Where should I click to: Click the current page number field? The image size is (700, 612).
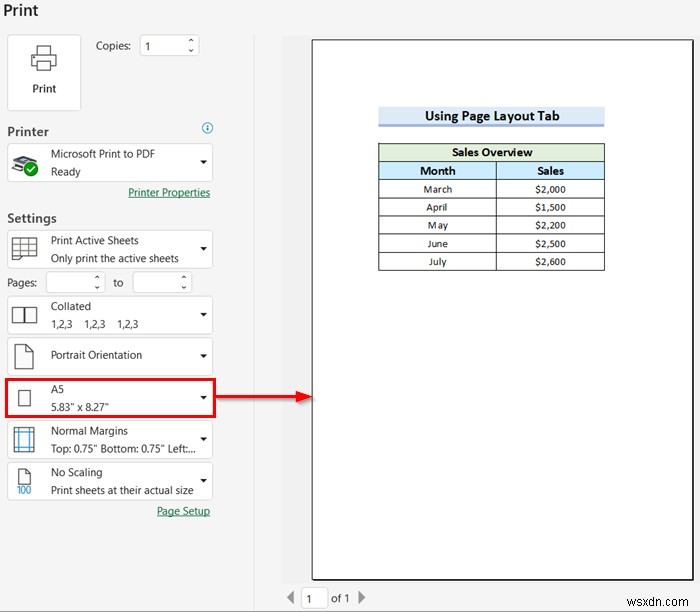314,598
